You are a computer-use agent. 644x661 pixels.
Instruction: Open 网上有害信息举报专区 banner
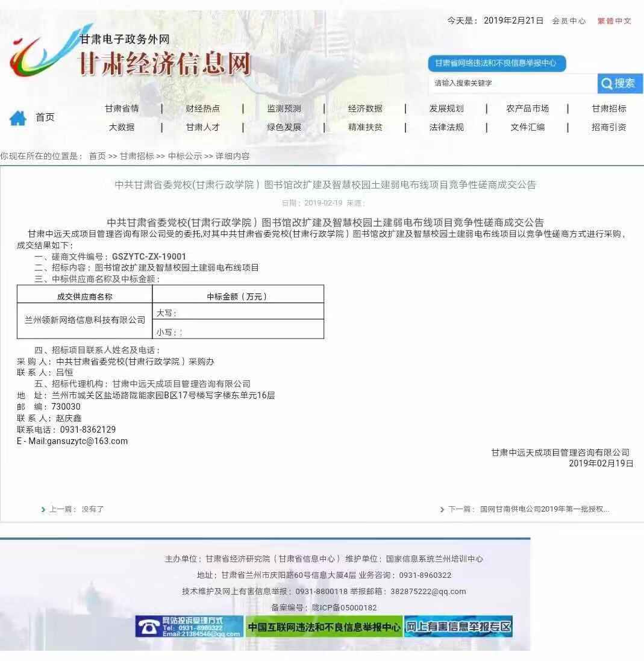458,627
